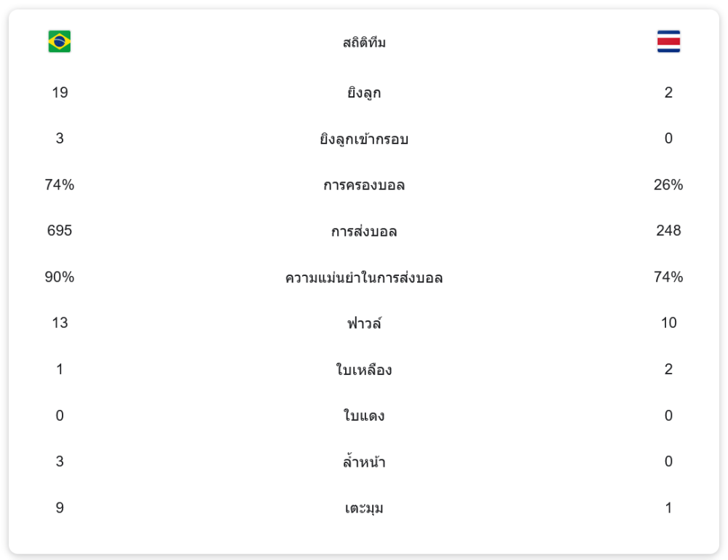
Task: Click the Brazil flag icon
Action: [x=60, y=42]
